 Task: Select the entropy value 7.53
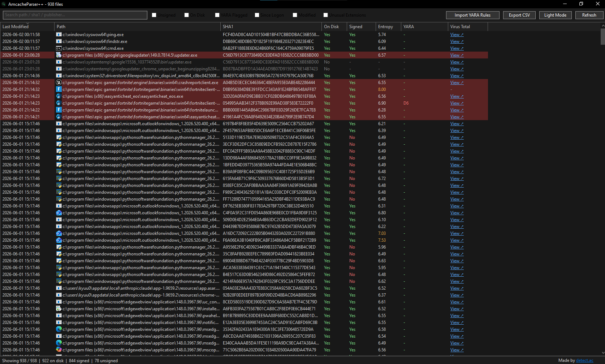tap(382, 240)
